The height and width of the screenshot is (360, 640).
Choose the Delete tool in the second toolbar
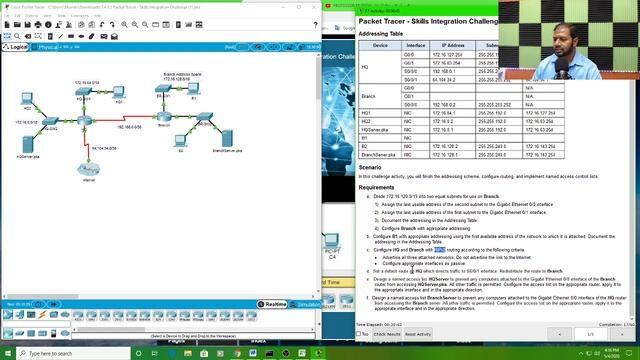[x=28, y=36]
